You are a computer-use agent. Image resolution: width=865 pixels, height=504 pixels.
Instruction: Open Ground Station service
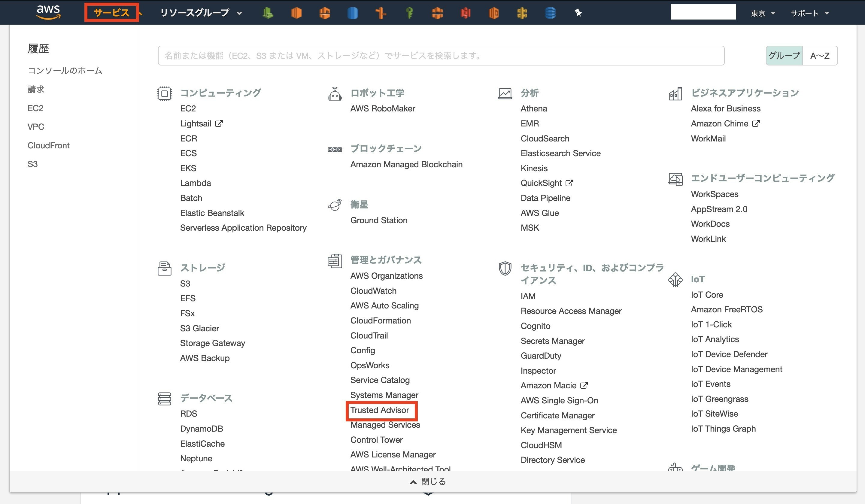pos(379,220)
